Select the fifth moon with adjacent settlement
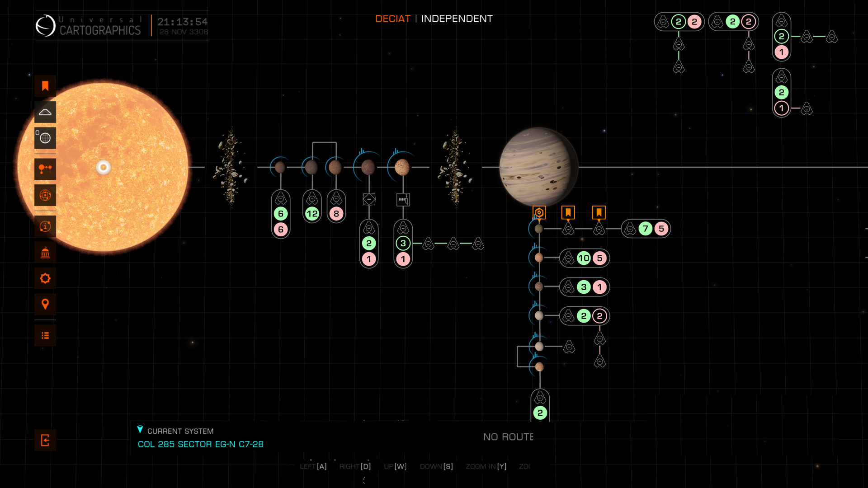Screen dimensions: 868x488 pyautogui.click(x=539, y=346)
